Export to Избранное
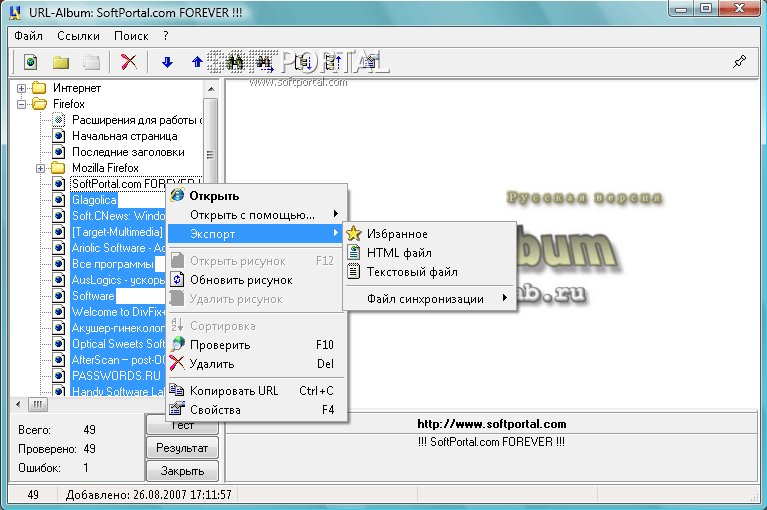This screenshot has width=767, height=510. coord(429,234)
